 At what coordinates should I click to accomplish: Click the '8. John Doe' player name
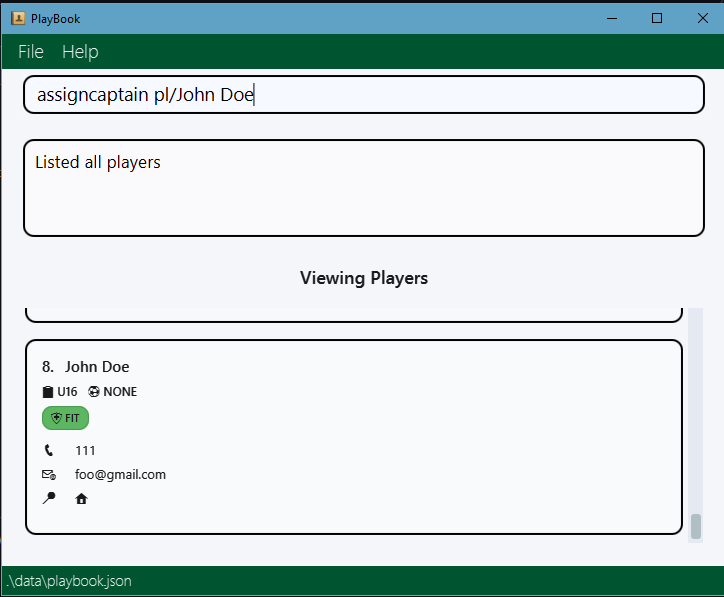(85, 367)
